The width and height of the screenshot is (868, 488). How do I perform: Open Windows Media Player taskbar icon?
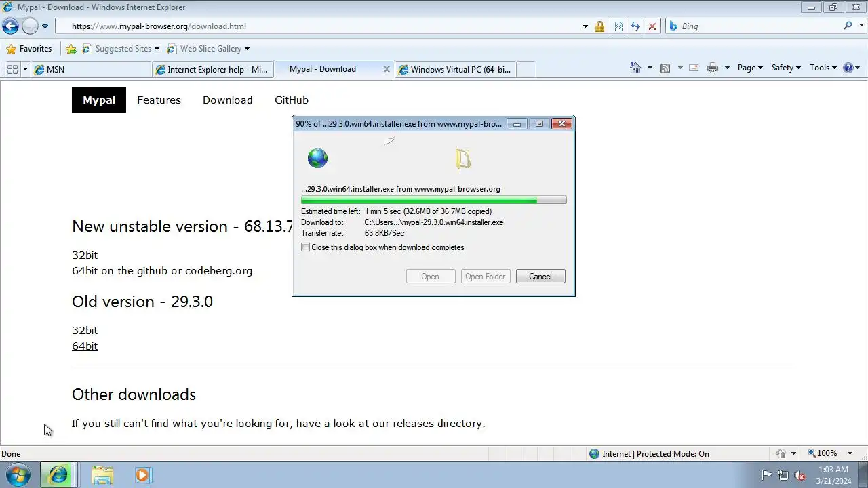tap(142, 475)
